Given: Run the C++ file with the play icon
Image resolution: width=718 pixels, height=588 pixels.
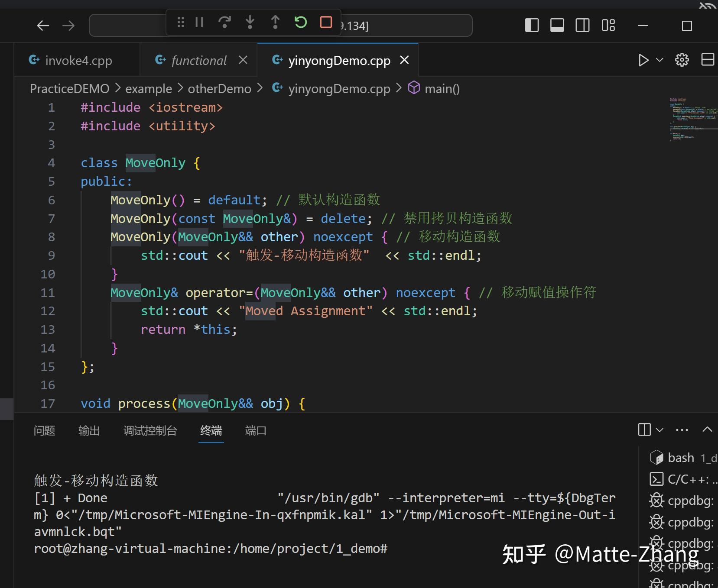Looking at the screenshot, I should [644, 60].
